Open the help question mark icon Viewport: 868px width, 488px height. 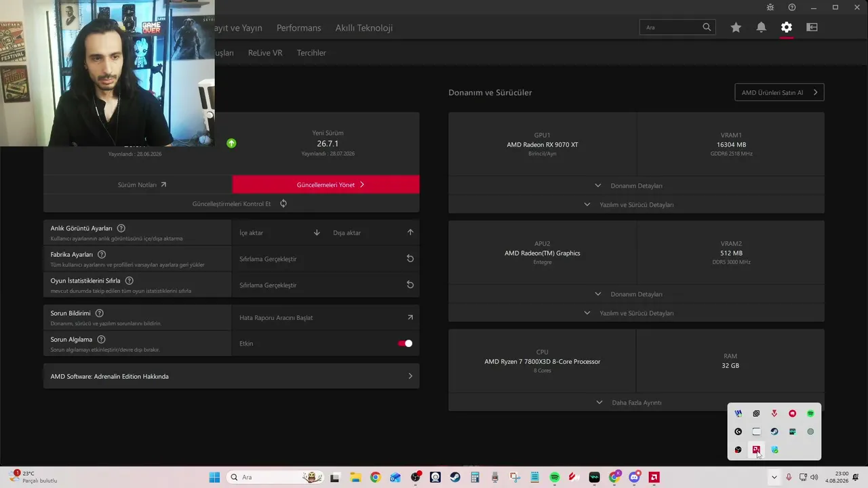click(792, 7)
